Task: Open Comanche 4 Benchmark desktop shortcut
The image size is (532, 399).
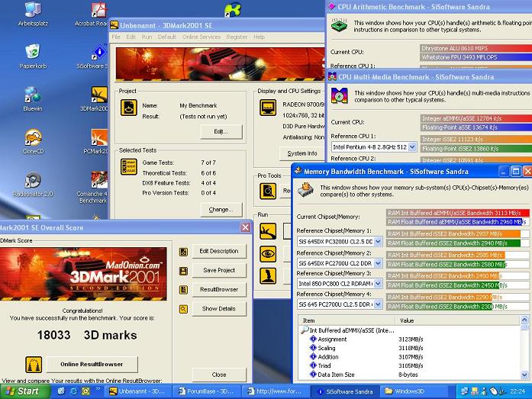Action: click(93, 188)
